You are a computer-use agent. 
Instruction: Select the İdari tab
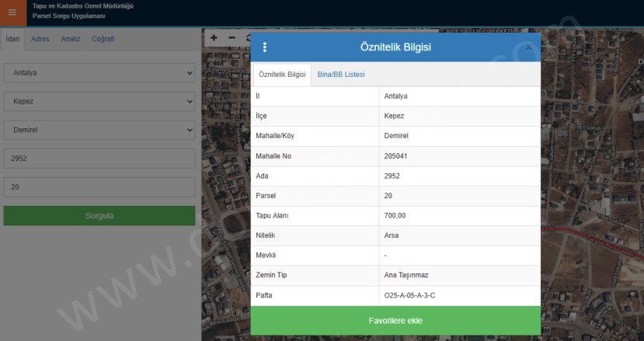coord(12,39)
